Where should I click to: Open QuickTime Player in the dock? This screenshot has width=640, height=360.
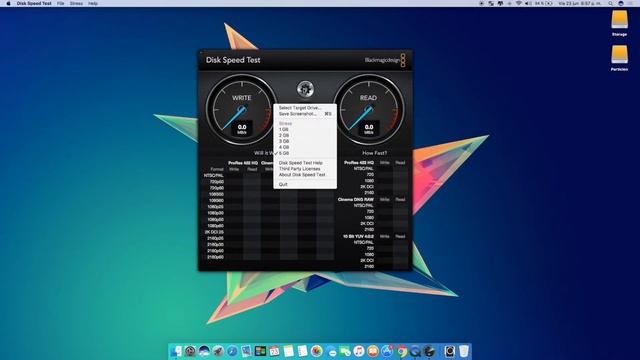(x=416, y=351)
